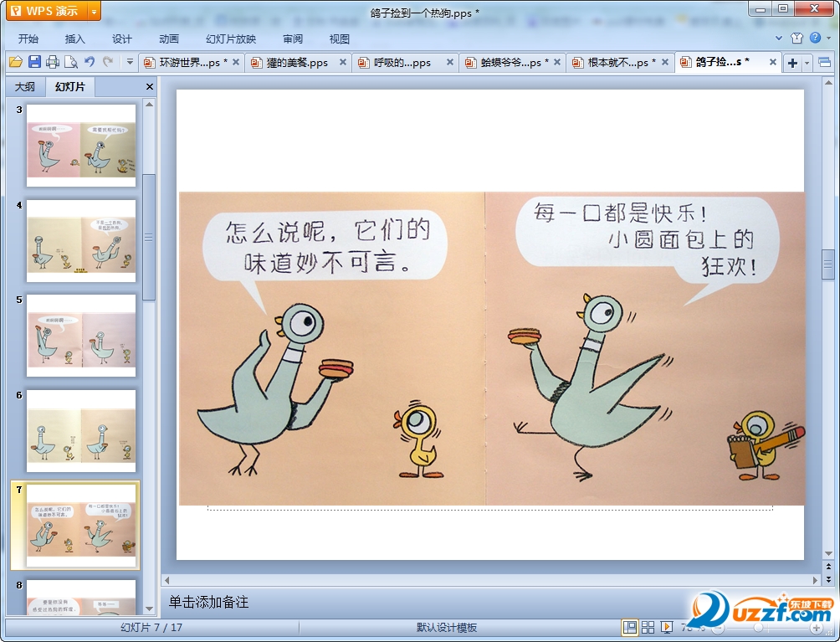The height and width of the screenshot is (642, 840).
Task: Click the editor vertical scrollbar up arrow
Action: coord(828,83)
